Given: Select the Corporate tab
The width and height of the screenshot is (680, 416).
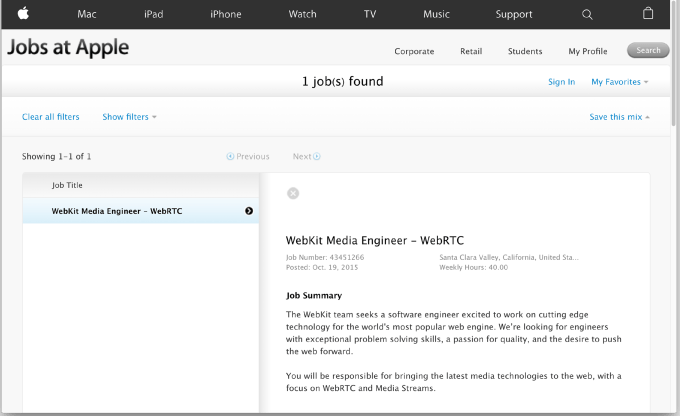Looking at the screenshot, I should [x=414, y=51].
